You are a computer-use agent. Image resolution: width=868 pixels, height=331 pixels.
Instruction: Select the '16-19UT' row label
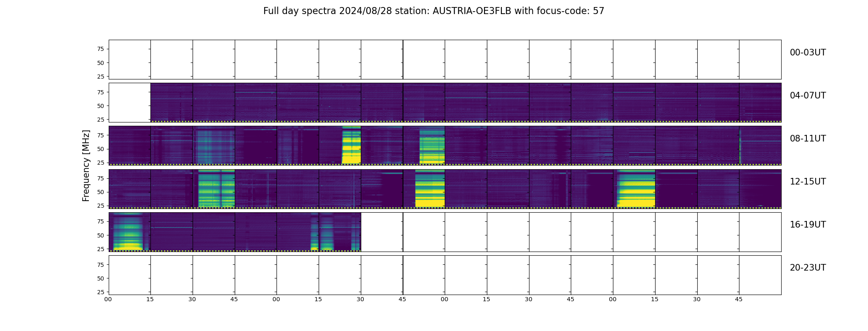click(808, 225)
